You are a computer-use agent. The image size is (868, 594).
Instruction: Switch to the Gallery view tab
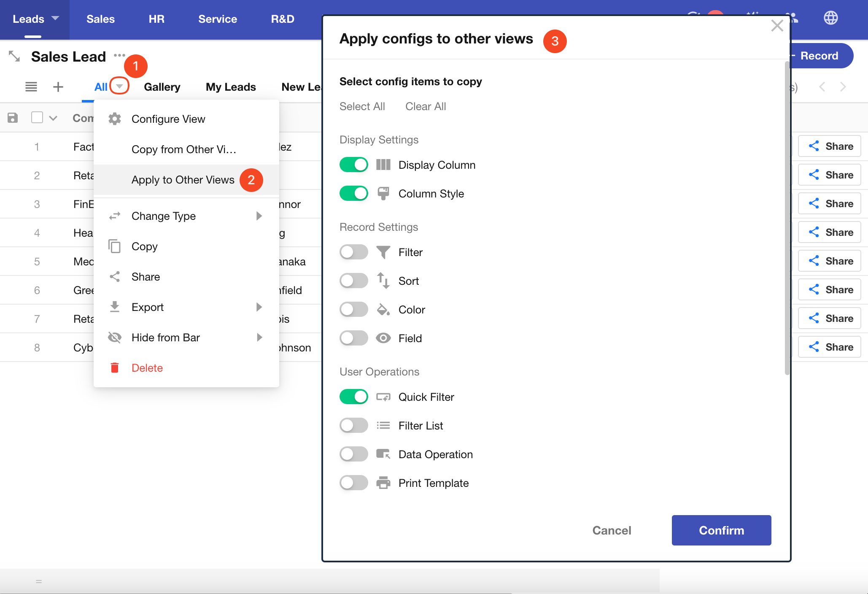pos(162,87)
